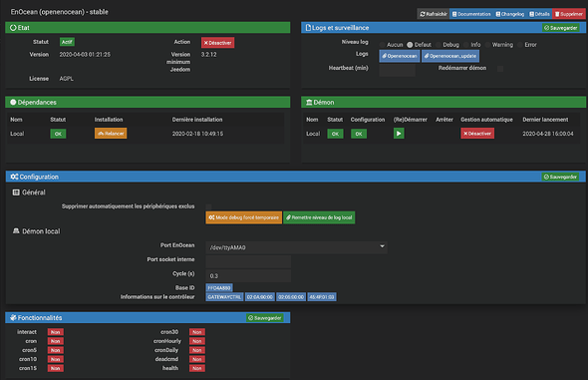Click the Démon building icon
Viewport: 588px width, 380px height.
pyautogui.click(x=309, y=102)
